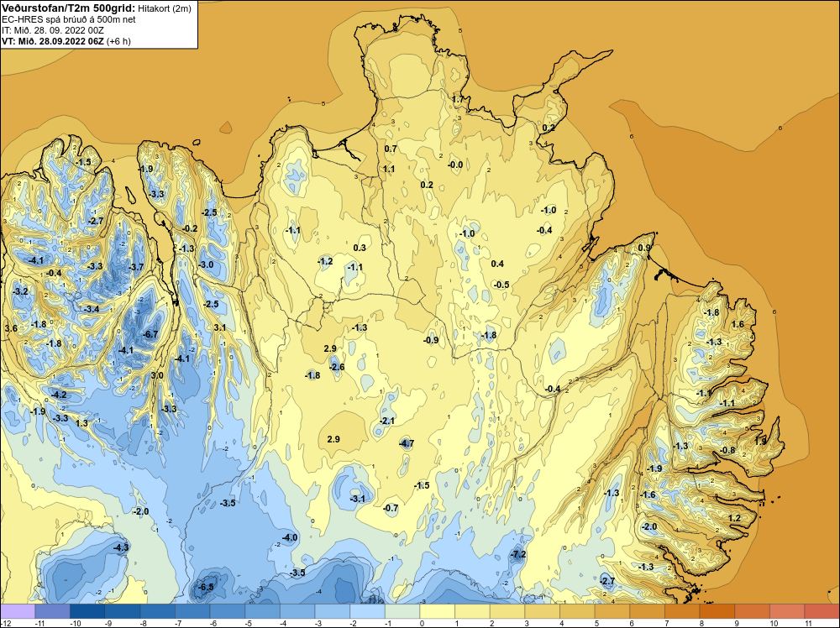Click the 1.7 value on the northern peninsula
This screenshot has height=628, width=840.
point(458,100)
